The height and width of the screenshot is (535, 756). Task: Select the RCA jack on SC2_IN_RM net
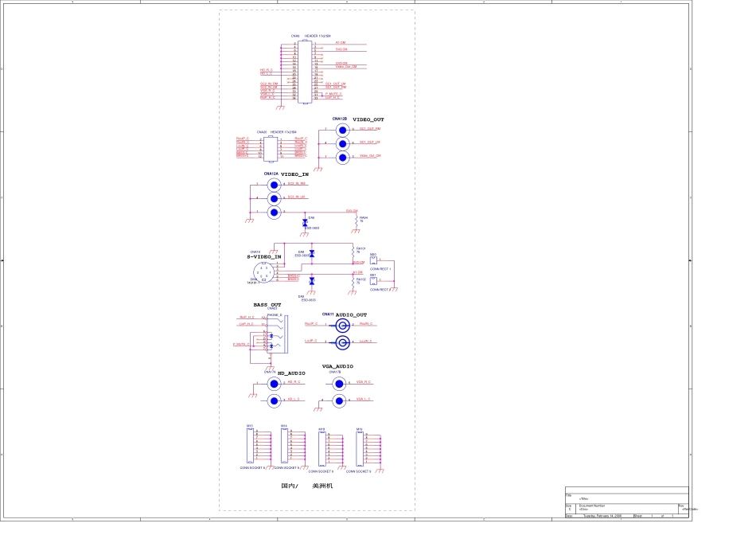(x=274, y=185)
